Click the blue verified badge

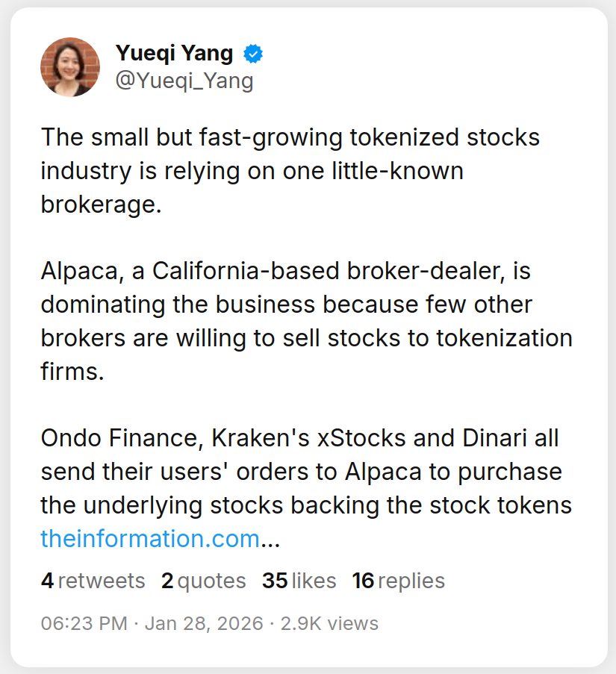(x=254, y=54)
